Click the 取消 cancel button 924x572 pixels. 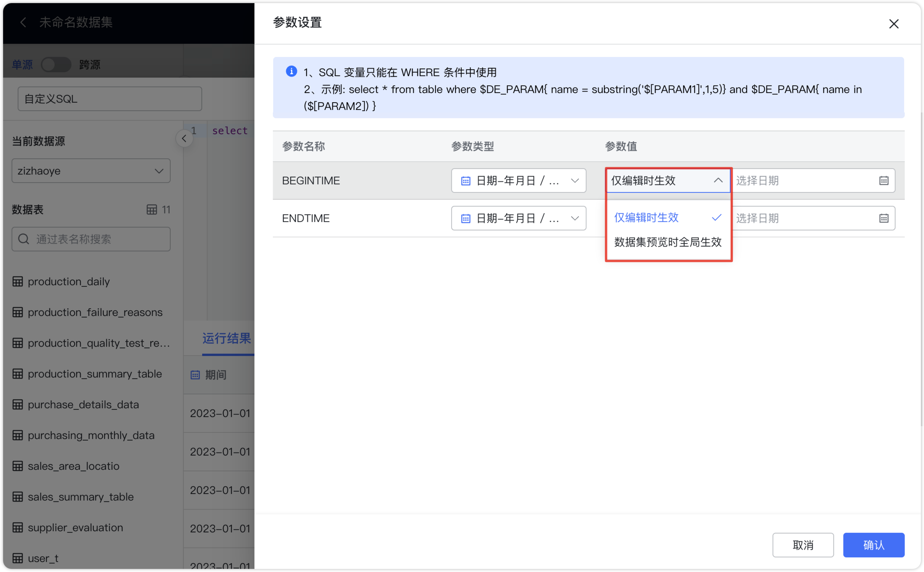803,545
